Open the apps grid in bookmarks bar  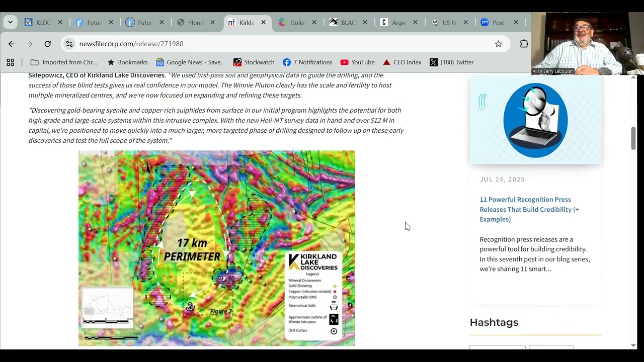click(11, 62)
